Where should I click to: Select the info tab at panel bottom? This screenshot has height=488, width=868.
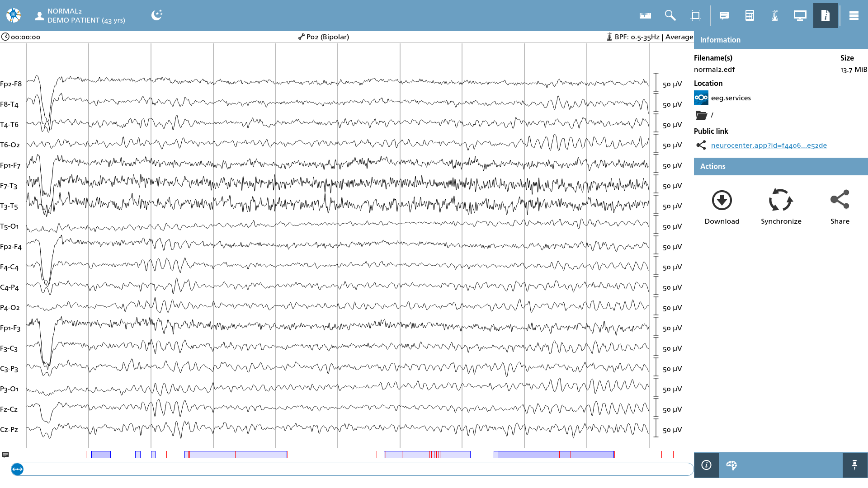click(x=707, y=465)
